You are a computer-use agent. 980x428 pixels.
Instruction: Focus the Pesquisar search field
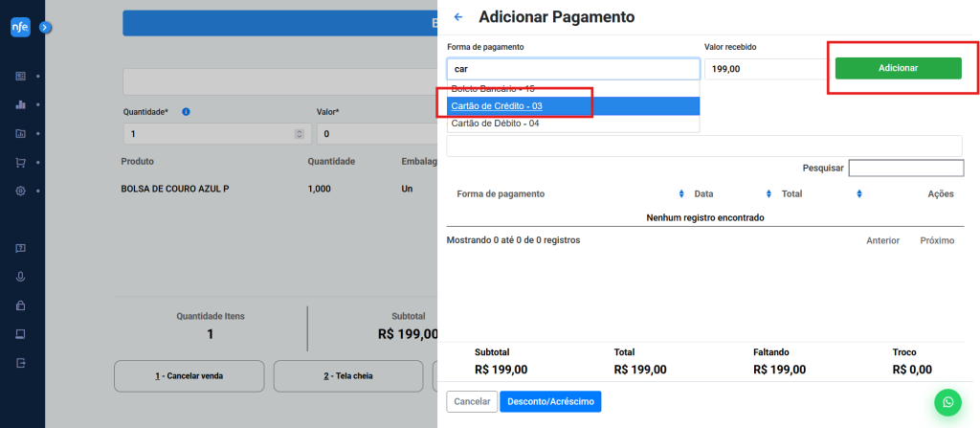click(905, 169)
